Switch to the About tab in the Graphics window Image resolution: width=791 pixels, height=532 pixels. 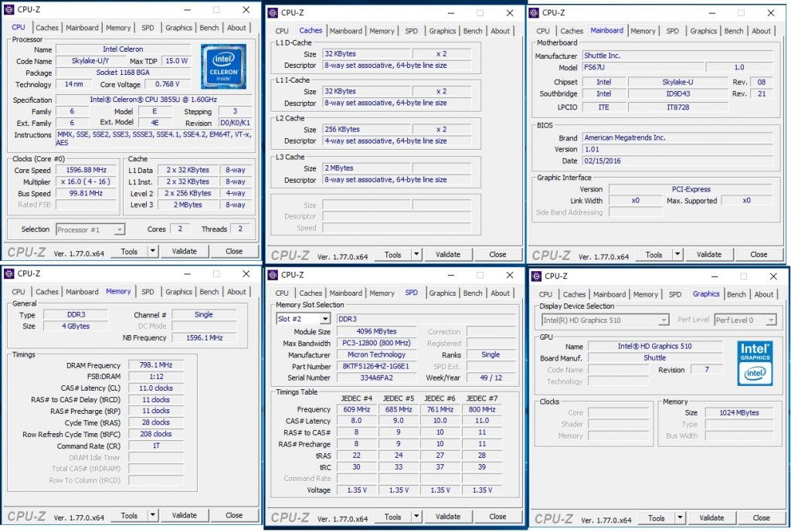point(764,294)
